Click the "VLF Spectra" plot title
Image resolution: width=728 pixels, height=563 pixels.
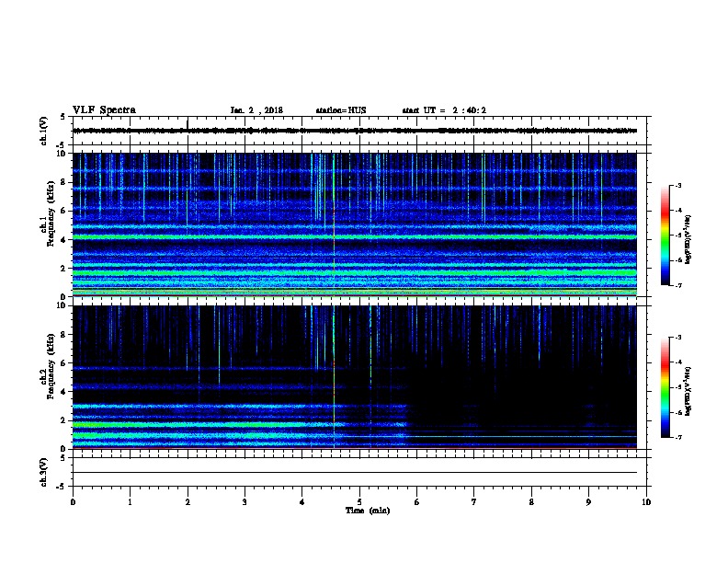(104, 110)
